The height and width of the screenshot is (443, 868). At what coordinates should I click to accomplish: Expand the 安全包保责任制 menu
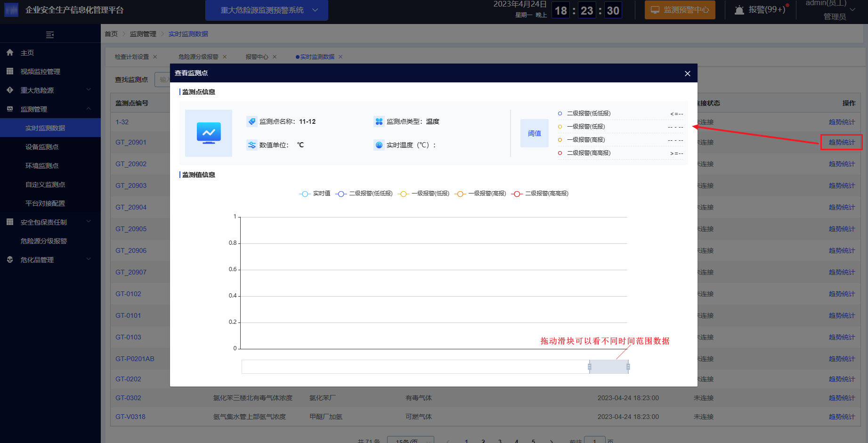point(89,222)
